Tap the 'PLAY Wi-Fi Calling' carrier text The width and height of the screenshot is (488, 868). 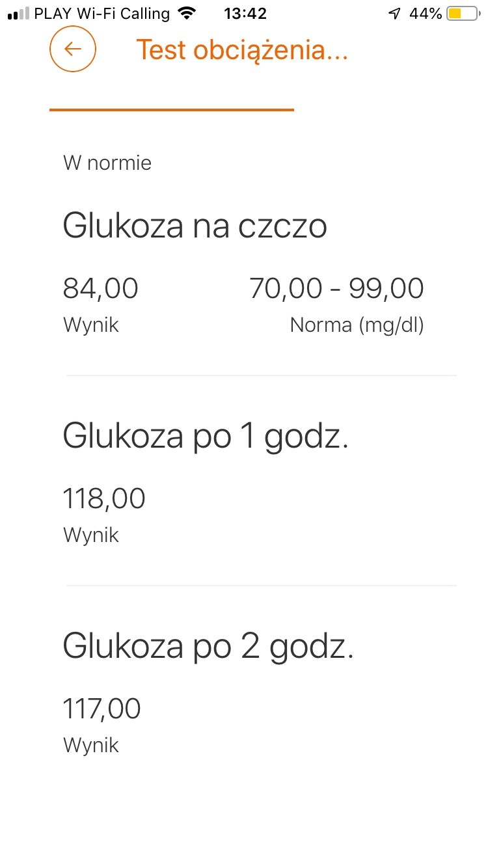click(102, 13)
